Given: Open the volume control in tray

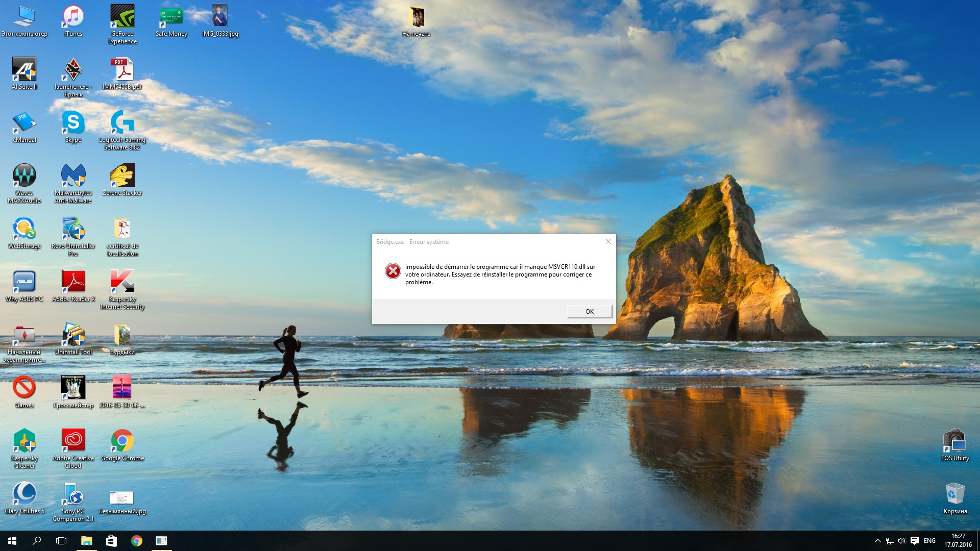Looking at the screenshot, I should click(902, 541).
